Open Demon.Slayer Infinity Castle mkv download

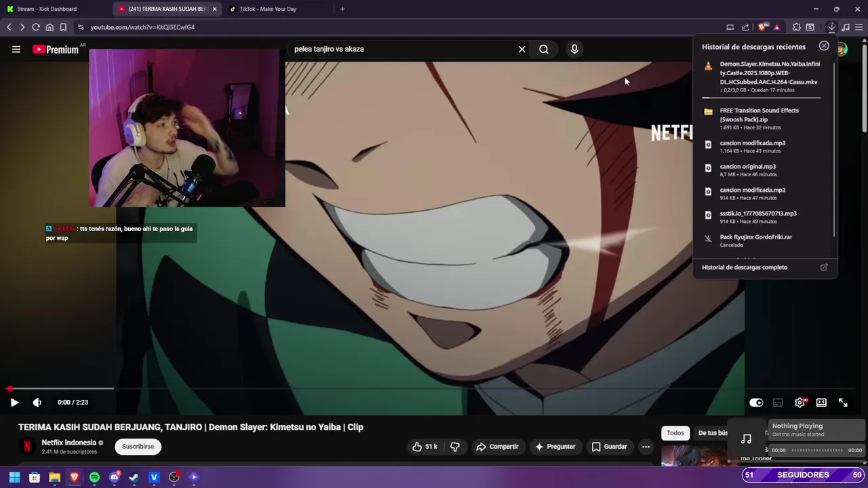click(x=762, y=77)
